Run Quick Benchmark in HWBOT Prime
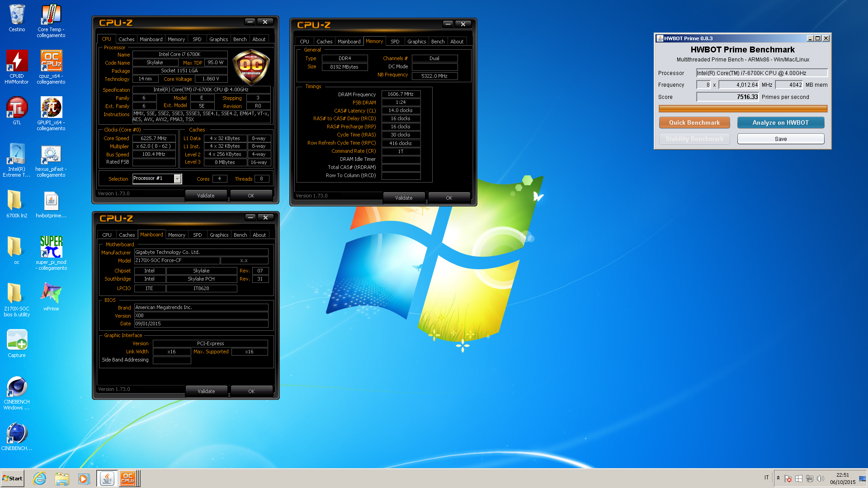This screenshot has height=488, width=868. pyautogui.click(x=694, y=122)
